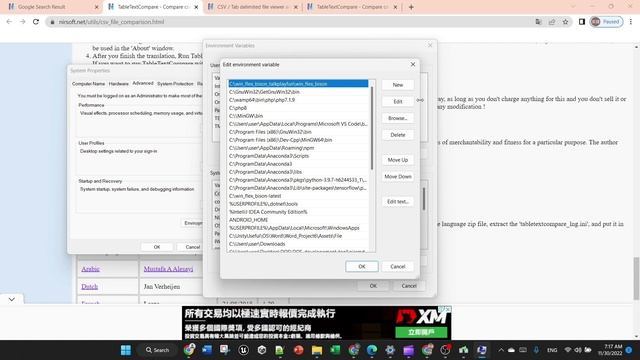This screenshot has height=360, width=640.
Task: Switch to CSV / Tab delimited file viewer tab
Action: 252,7
